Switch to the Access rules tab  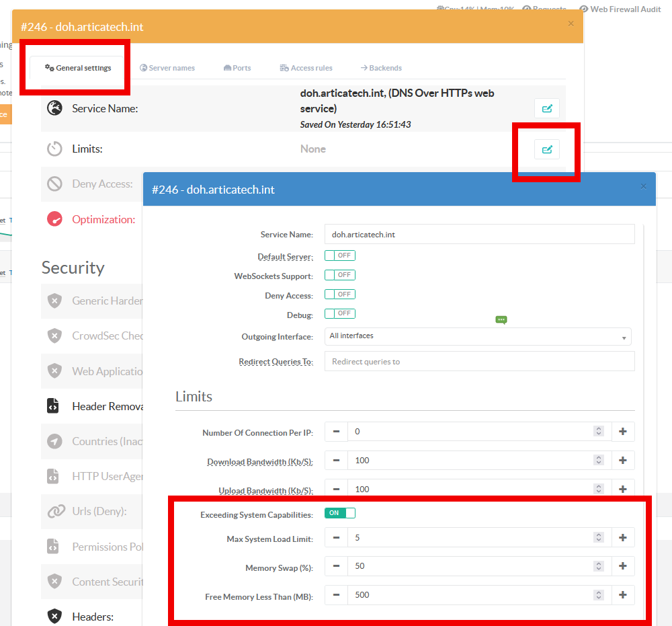306,68
